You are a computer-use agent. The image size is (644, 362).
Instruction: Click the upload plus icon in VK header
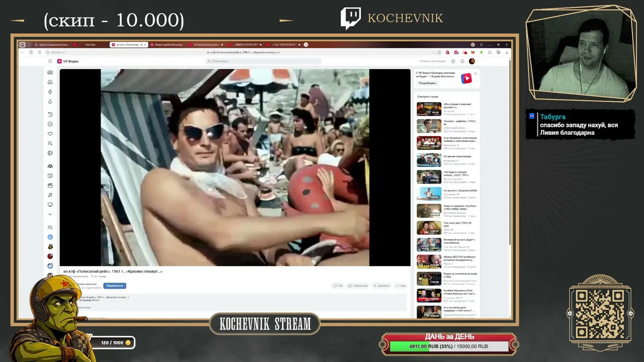pos(453,61)
